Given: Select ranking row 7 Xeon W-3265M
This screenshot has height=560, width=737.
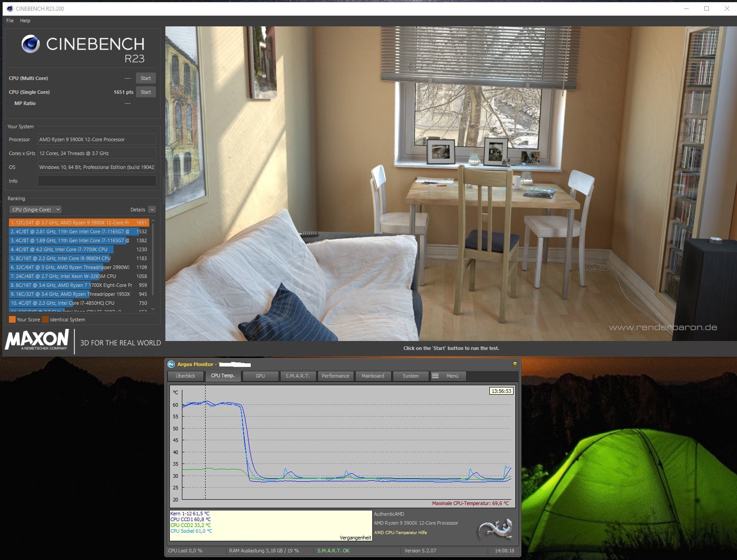Looking at the screenshot, I should [x=79, y=276].
